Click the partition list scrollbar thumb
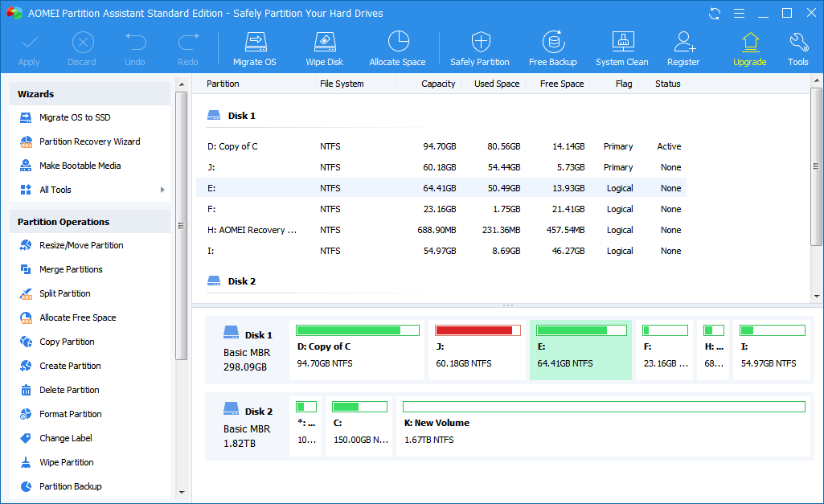Viewport: 824px width, 504px height. point(817,166)
